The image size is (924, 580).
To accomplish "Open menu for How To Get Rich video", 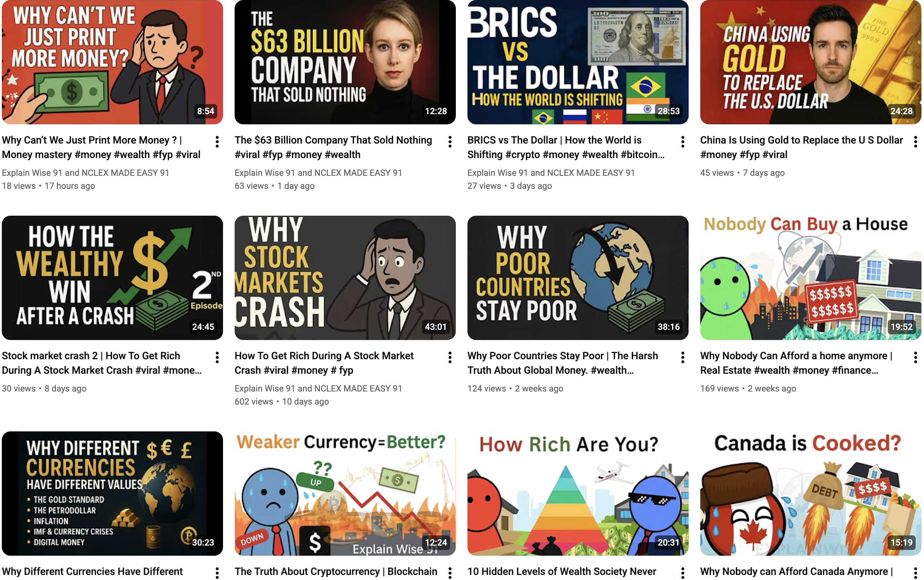I will 450,357.
